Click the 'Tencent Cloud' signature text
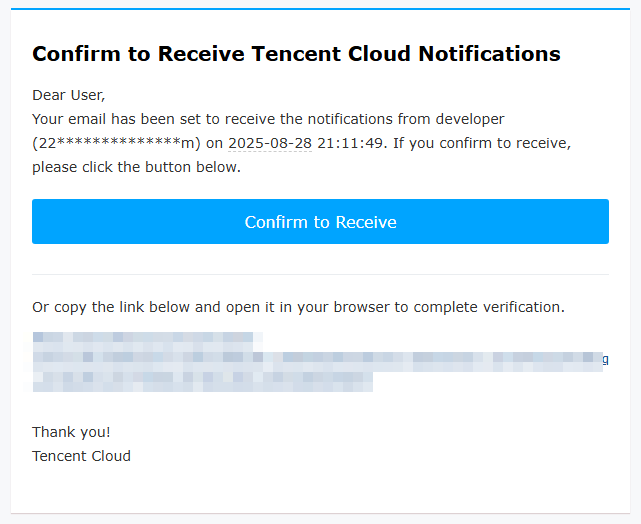This screenshot has width=641, height=524. click(81, 456)
